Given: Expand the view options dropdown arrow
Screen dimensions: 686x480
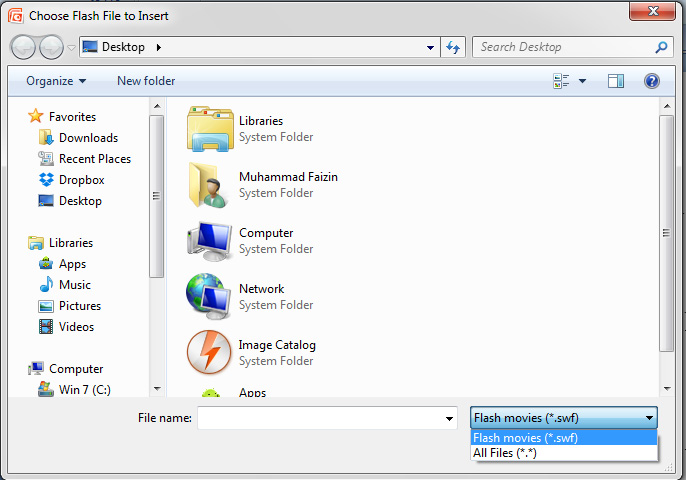Looking at the screenshot, I should pos(582,81).
